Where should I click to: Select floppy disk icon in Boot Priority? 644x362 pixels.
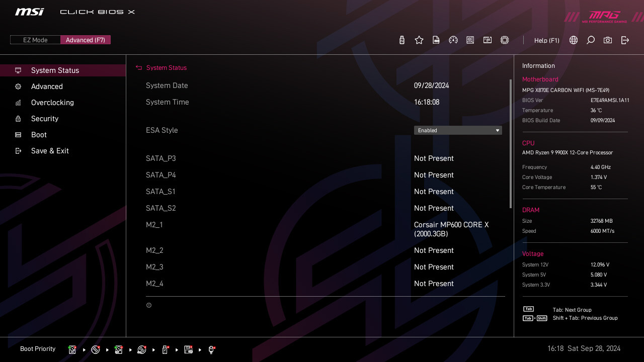[x=188, y=349]
